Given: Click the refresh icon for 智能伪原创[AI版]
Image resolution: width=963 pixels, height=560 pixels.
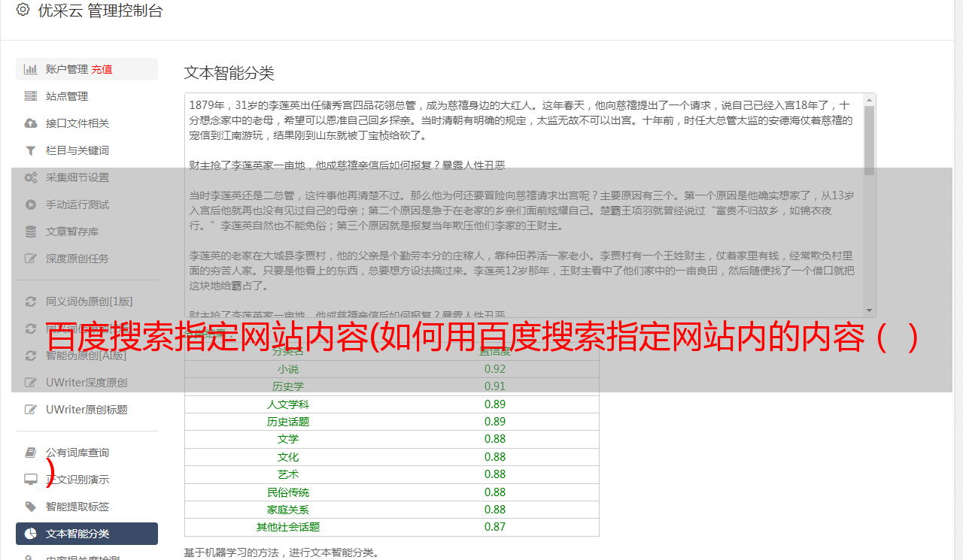Looking at the screenshot, I should [31, 356].
